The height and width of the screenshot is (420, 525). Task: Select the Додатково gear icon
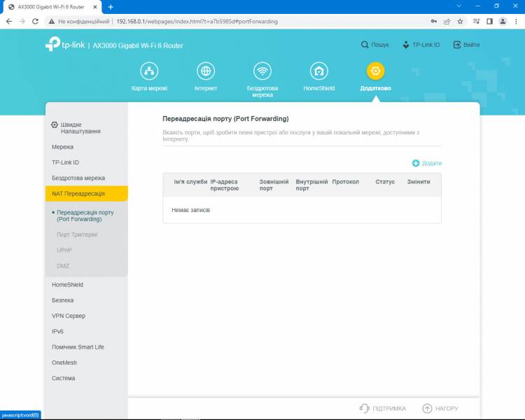point(375,71)
